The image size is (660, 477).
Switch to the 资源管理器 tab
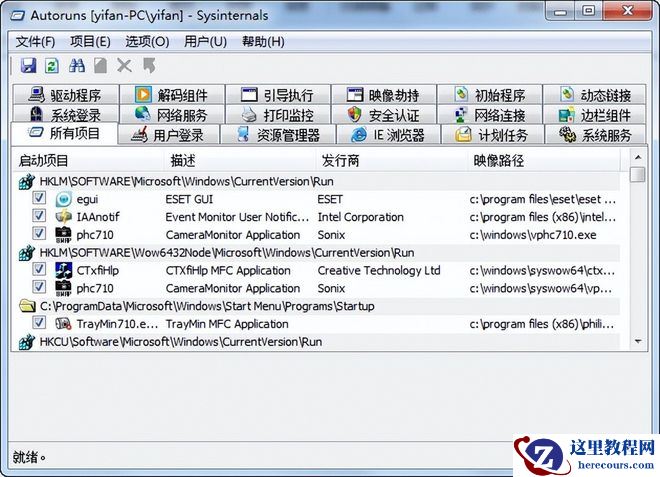(x=278, y=135)
